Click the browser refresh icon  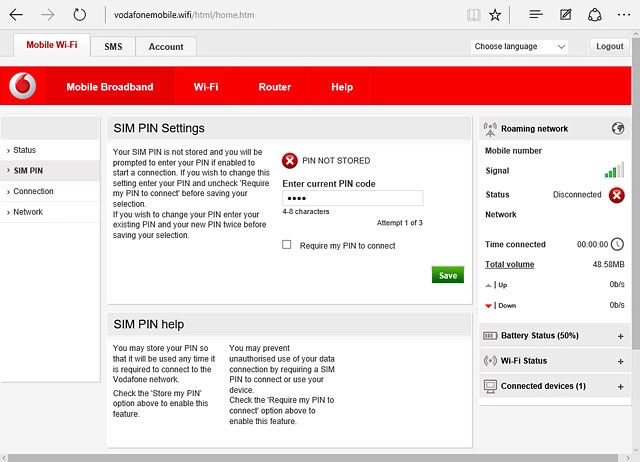pos(80,15)
